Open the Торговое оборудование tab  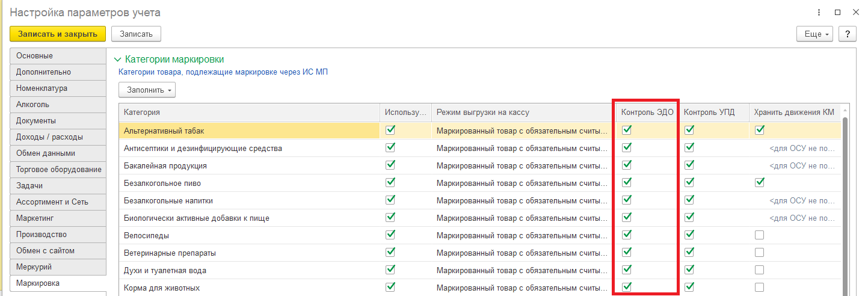click(58, 169)
